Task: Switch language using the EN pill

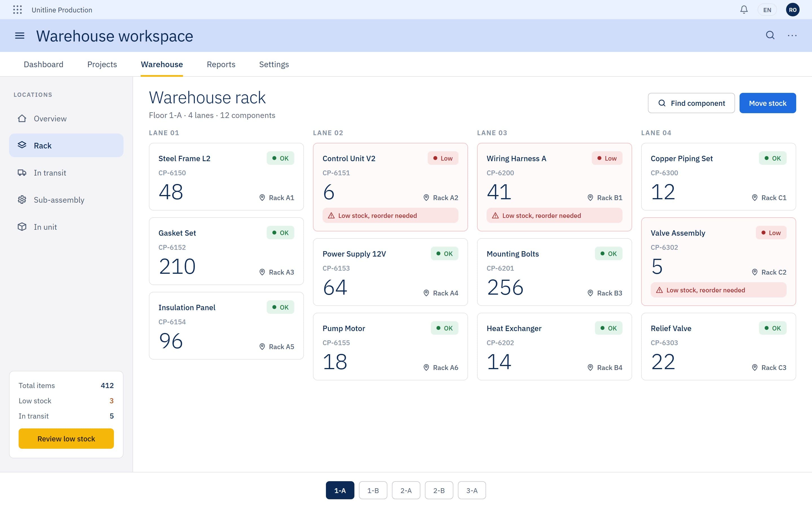Action: [767, 10]
